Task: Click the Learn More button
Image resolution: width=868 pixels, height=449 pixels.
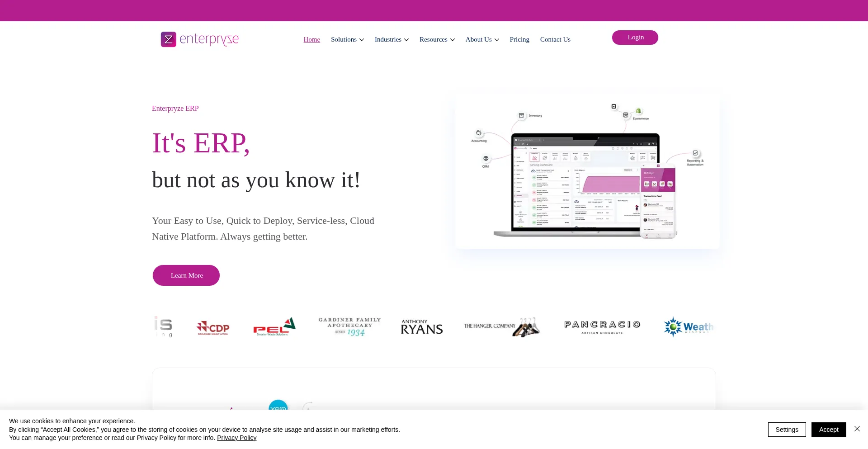Action: click(x=186, y=275)
